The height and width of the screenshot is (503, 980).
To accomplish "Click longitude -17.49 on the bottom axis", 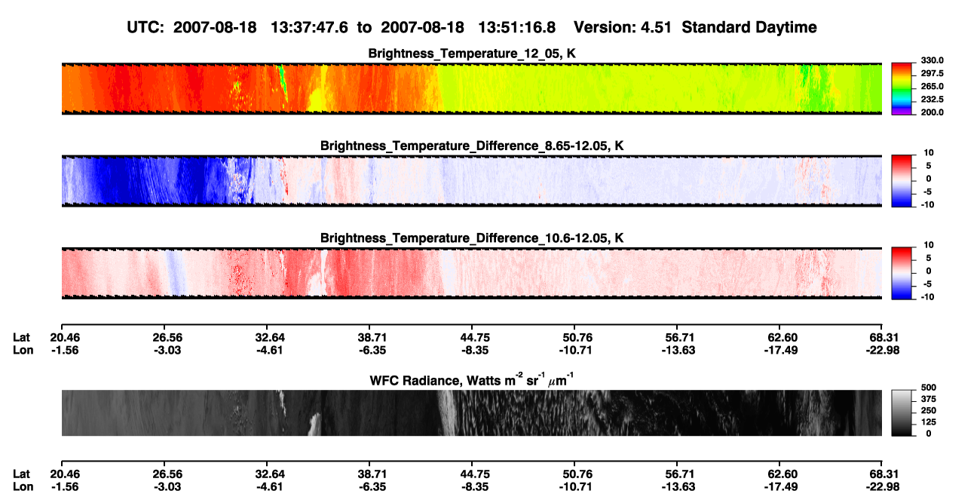I will click(x=779, y=486).
